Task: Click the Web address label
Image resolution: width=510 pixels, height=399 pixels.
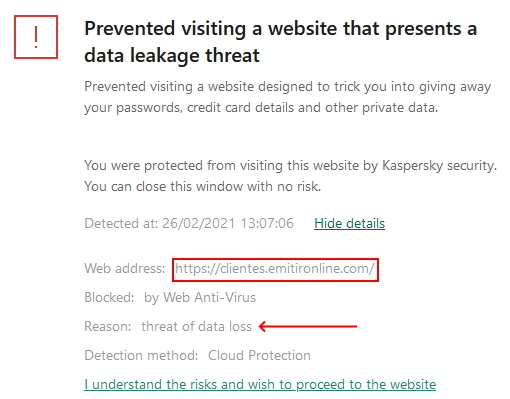Action: 125,268
